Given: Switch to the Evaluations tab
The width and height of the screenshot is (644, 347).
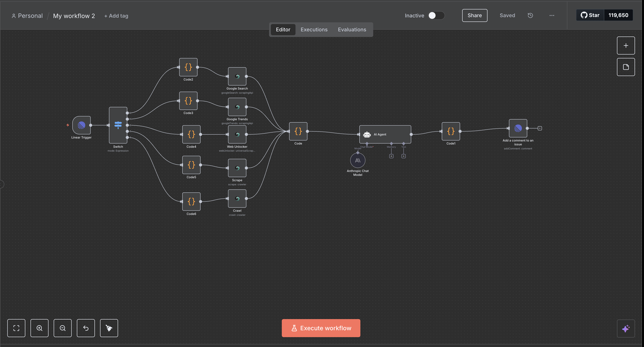Looking at the screenshot, I should click(352, 30).
